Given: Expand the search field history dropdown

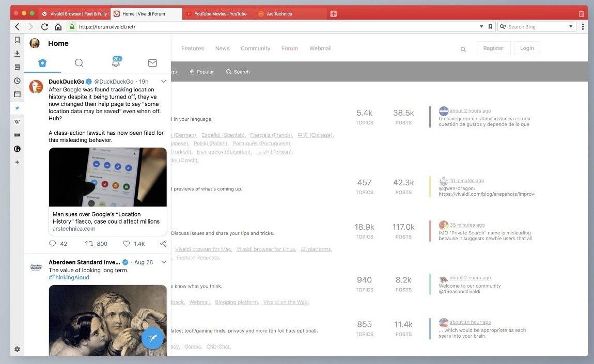Looking at the screenshot, I should (571, 26).
